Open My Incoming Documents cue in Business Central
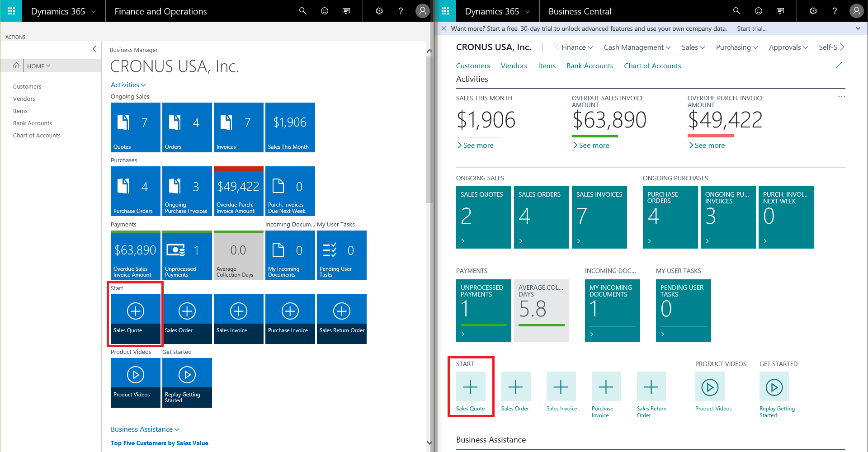The width and height of the screenshot is (868, 452). pos(613,311)
